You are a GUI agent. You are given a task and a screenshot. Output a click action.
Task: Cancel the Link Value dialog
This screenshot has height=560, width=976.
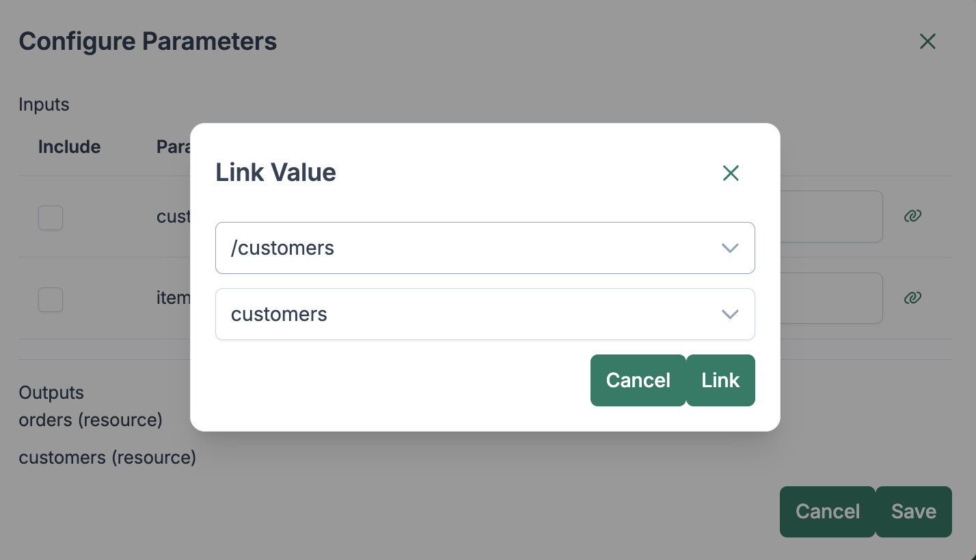[638, 380]
